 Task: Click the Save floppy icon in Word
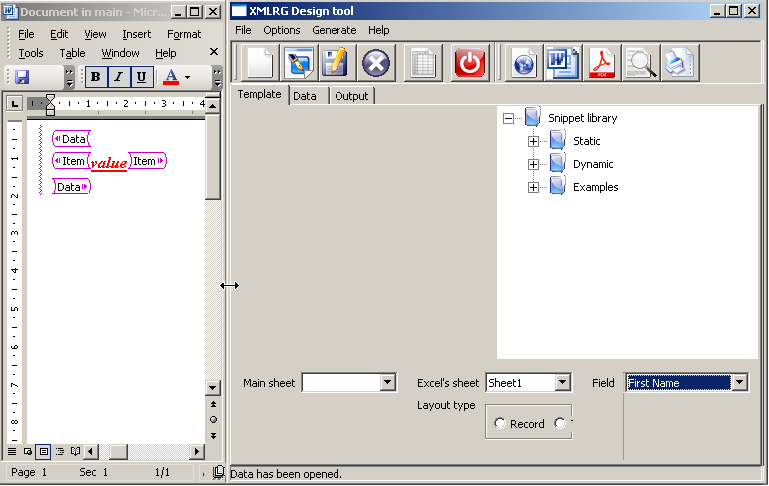click(22, 77)
